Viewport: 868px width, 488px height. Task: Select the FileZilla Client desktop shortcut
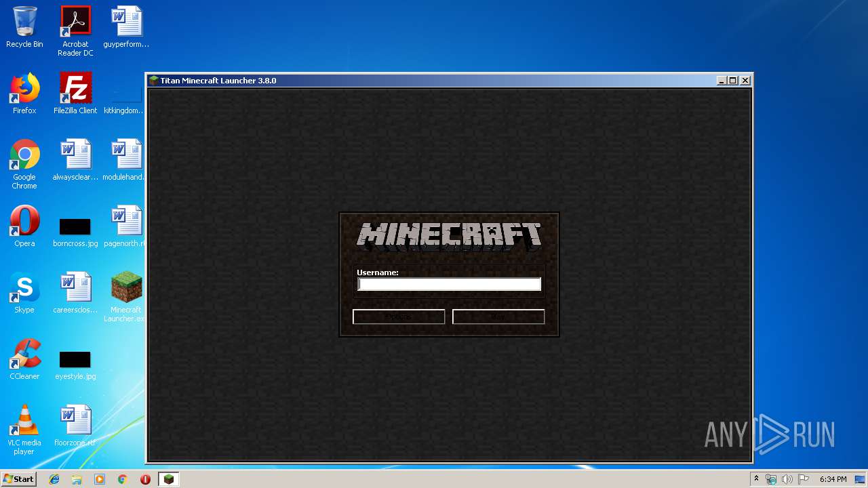pos(75,94)
